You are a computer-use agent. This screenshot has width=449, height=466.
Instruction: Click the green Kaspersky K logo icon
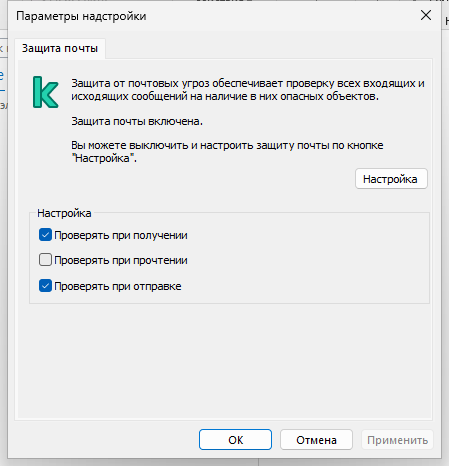(46, 92)
